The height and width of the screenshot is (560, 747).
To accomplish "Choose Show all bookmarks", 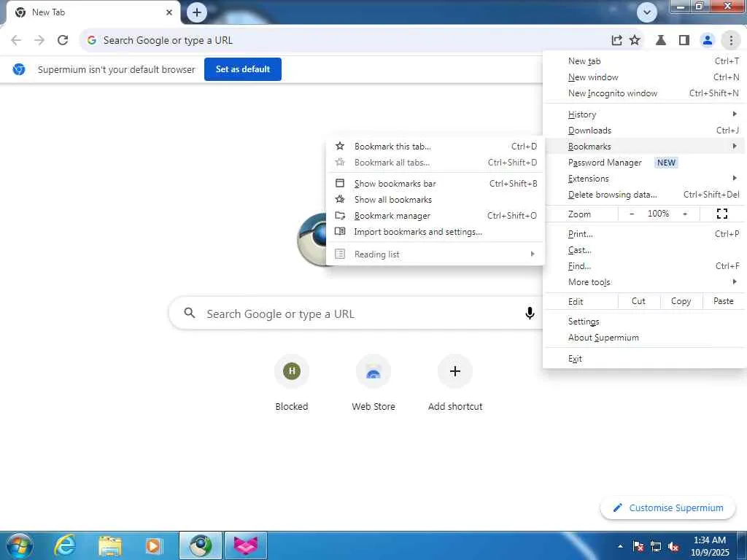I will [436, 200].
